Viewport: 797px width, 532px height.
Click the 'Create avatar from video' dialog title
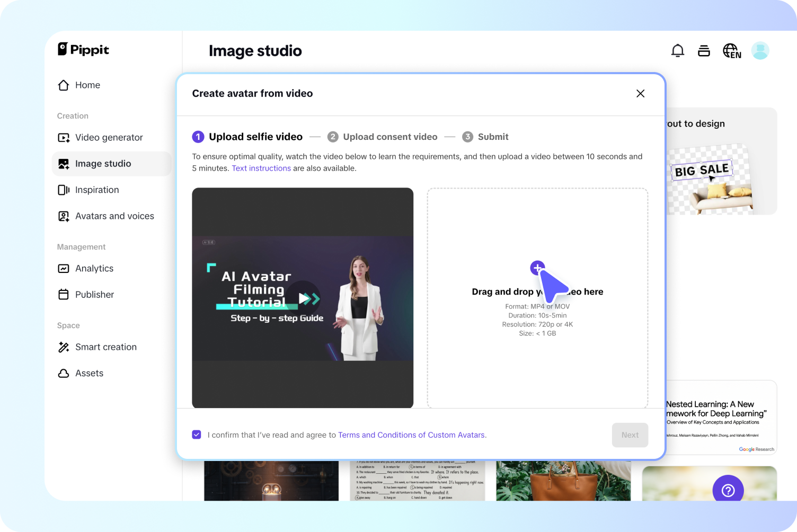[252, 93]
